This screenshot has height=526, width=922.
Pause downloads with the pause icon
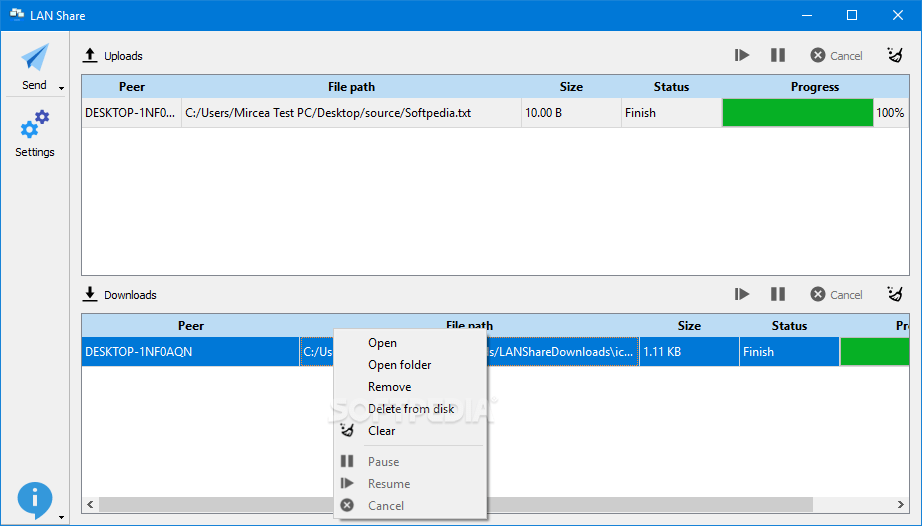click(x=778, y=294)
